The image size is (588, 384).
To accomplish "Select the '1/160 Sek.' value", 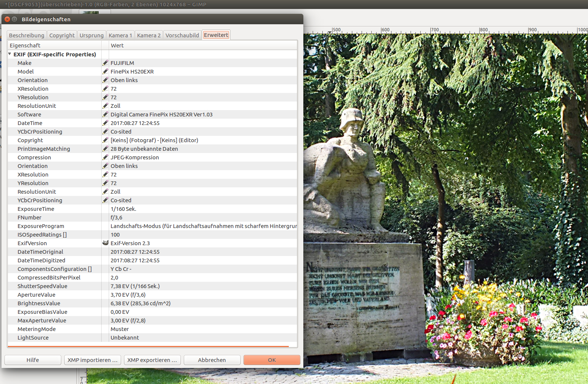I will pos(123,209).
